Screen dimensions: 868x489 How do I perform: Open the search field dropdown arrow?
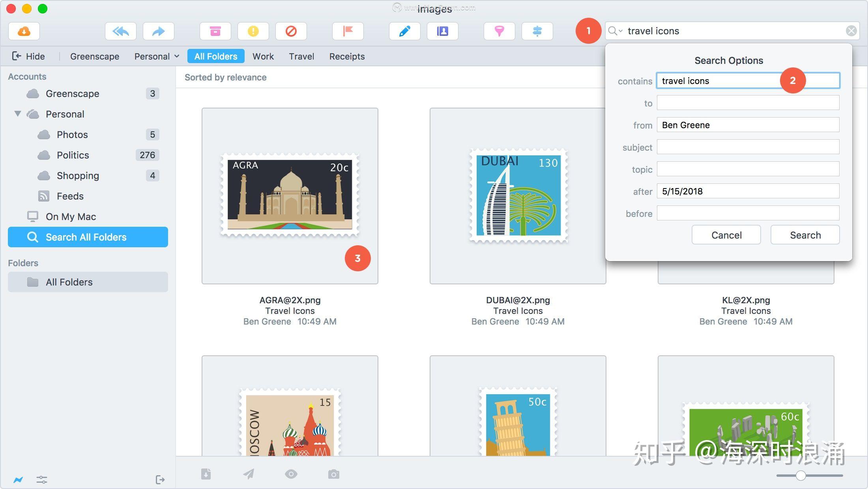tap(620, 31)
